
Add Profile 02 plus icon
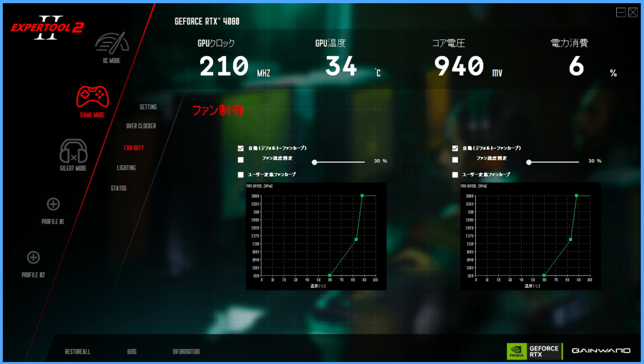coord(33,258)
